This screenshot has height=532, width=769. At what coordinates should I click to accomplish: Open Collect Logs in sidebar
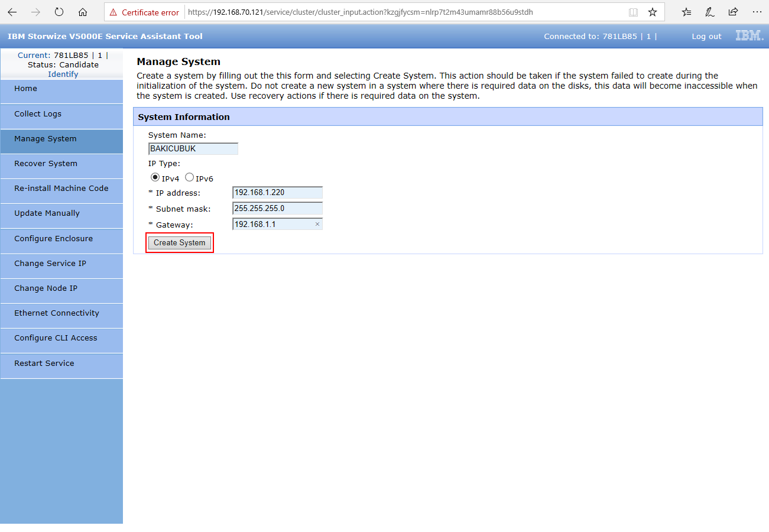(x=38, y=114)
